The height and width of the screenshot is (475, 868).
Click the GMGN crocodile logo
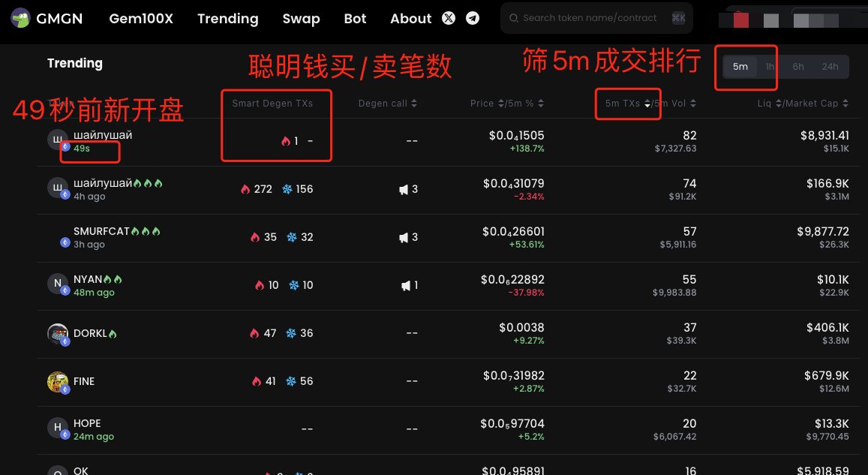coord(20,18)
